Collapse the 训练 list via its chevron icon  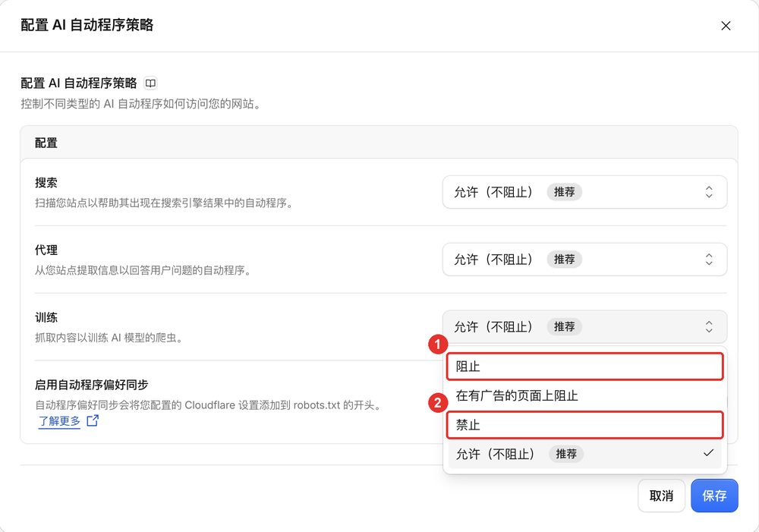[x=709, y=327]
